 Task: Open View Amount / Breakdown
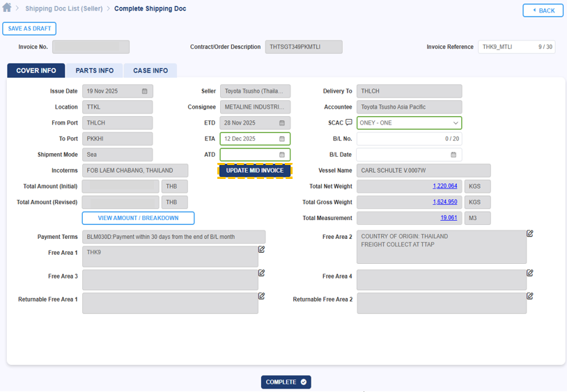[x=138, y=219]
